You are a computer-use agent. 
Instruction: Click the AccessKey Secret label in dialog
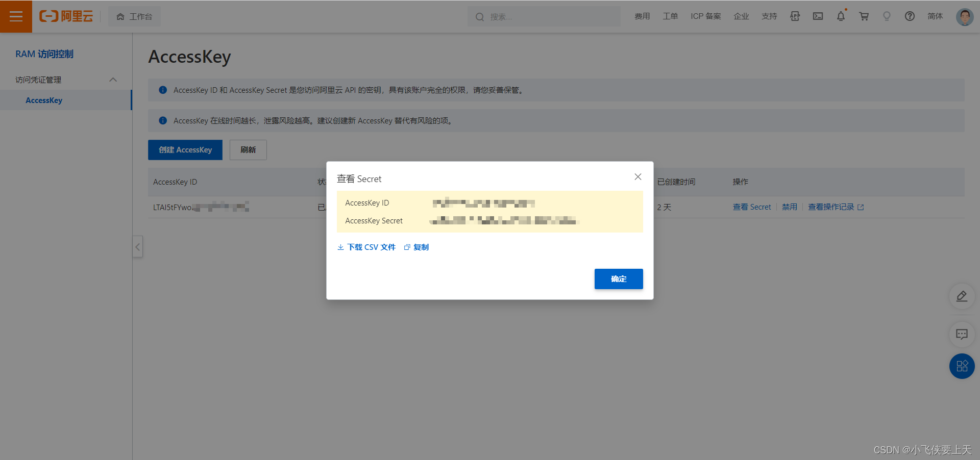click(x=374, y=221)
